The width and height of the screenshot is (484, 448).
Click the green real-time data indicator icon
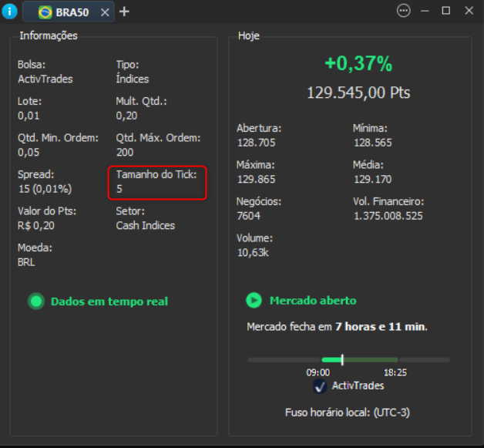click(35, 301)
